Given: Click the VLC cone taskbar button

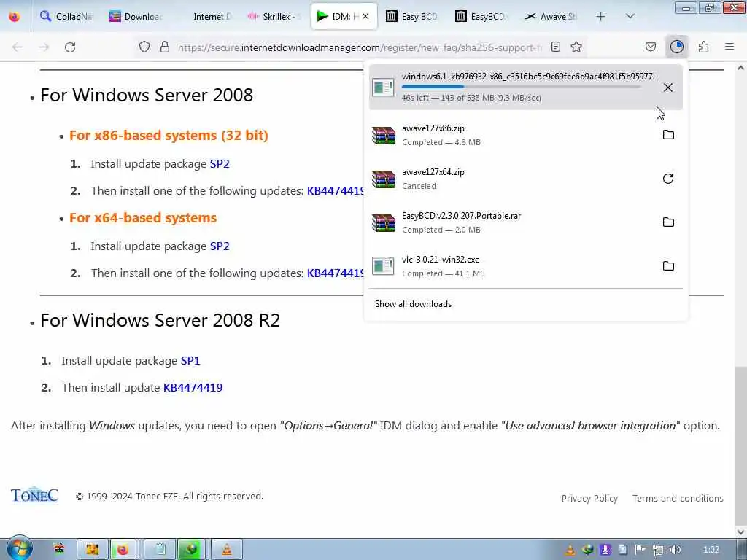Looking at the screenshot, I should click(227, 550).
